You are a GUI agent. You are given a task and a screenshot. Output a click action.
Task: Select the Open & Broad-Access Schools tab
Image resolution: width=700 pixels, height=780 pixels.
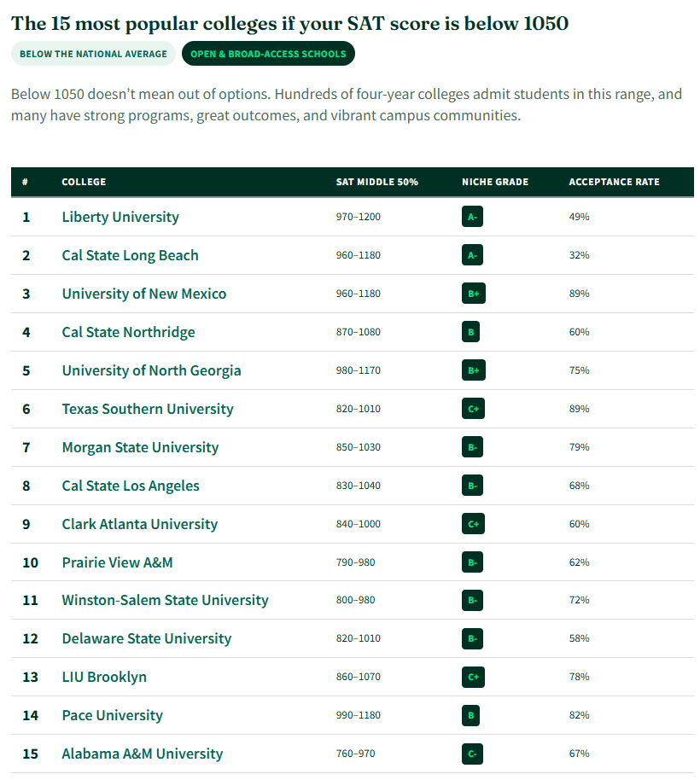268,54
